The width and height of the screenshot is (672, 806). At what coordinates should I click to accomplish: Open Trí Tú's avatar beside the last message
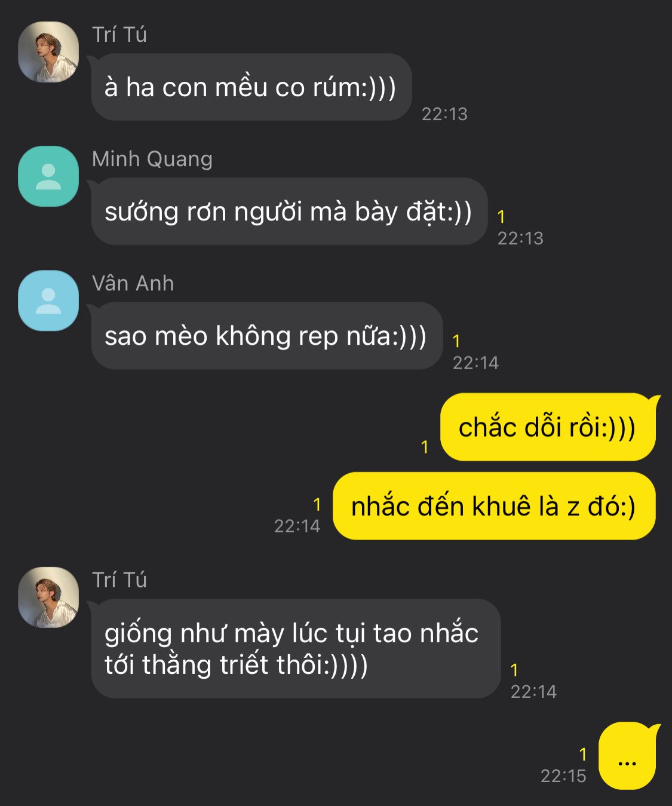tap(48, 597)
